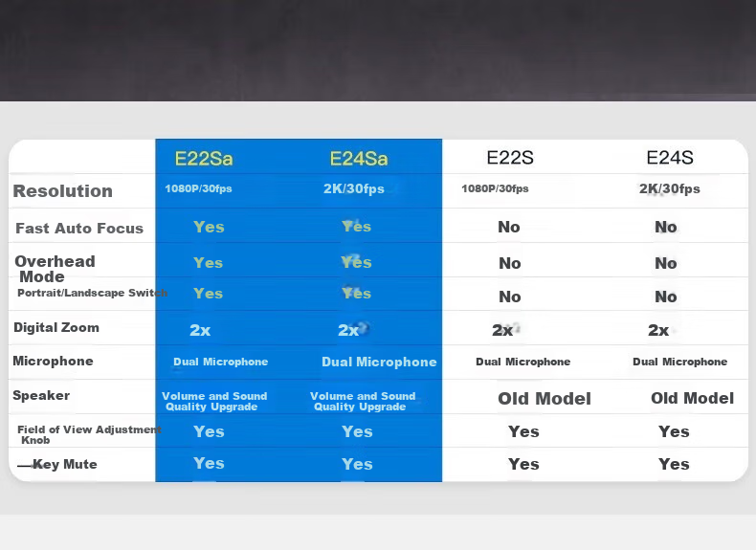This screenshot has width=756, height=550.
Task: Click the Microphone row label
Action: [x=53, y=361]
